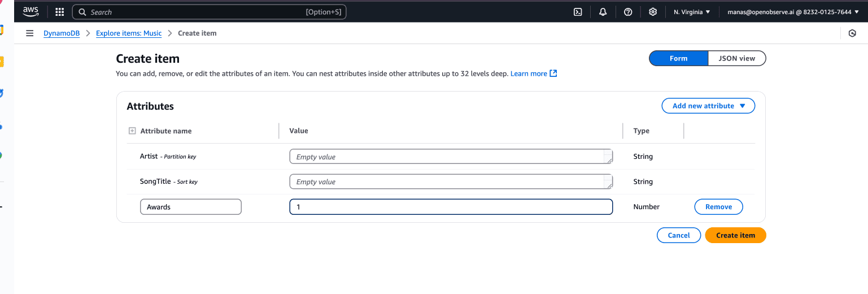Open the N. Virginia region selector
Viewport: 868px width, 294px height.
coord(692,12)
